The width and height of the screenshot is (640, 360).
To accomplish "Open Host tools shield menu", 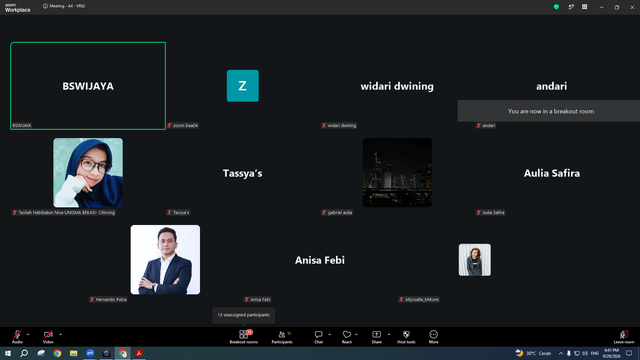I will pos(406,337).
